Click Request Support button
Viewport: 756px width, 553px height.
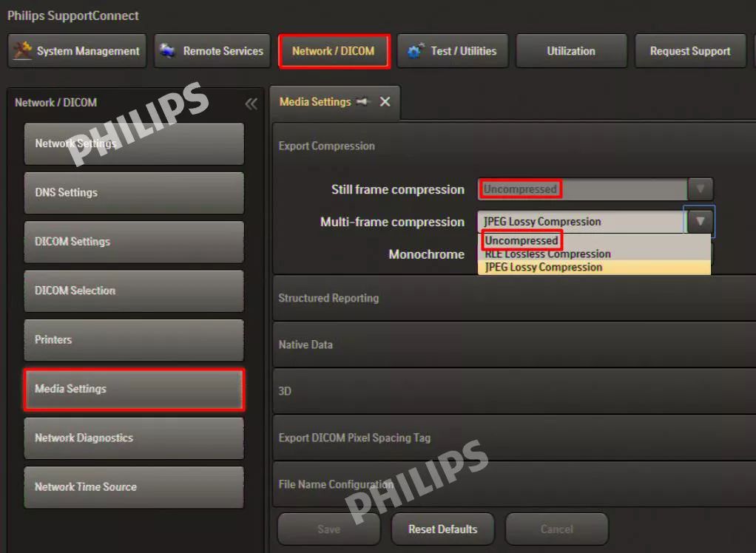[x=690, y=50]
